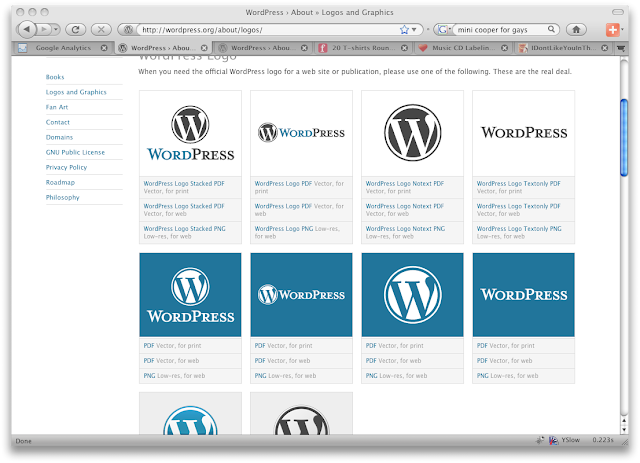Download WordPress Logo Stacked PDF for print
640x463 pixels.
[x=184, y=184]
